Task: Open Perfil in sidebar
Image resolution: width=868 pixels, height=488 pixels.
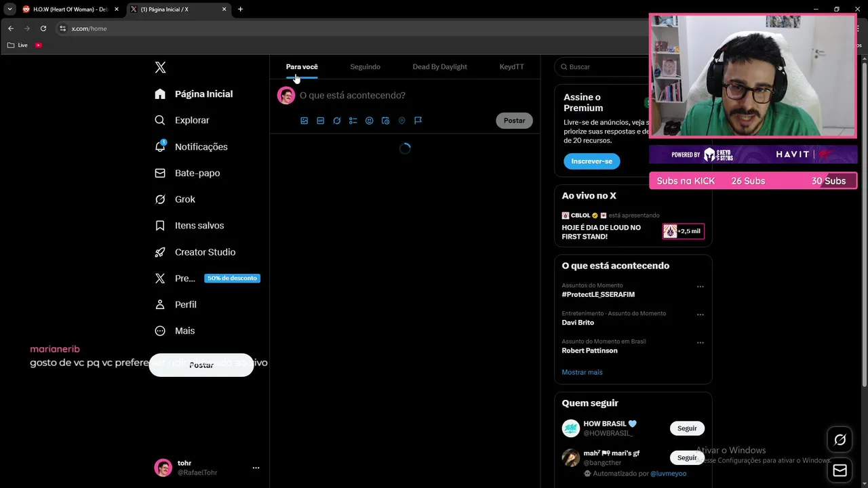Action: (x=176, y=304)
